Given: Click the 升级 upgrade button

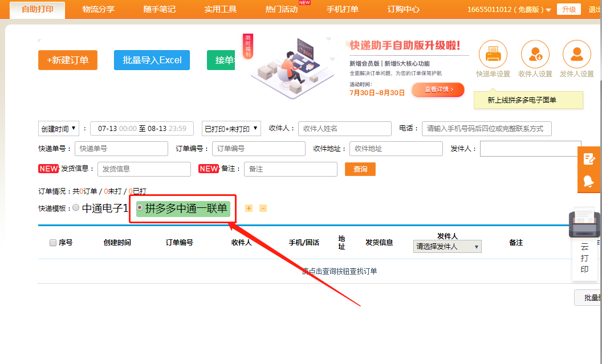Looking at the screenshot, I should (569, 9).
